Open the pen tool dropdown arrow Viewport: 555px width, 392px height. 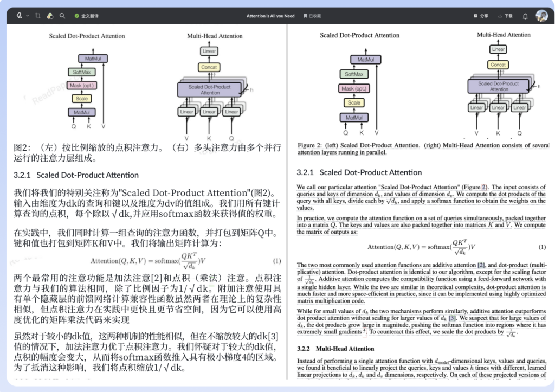27,16
